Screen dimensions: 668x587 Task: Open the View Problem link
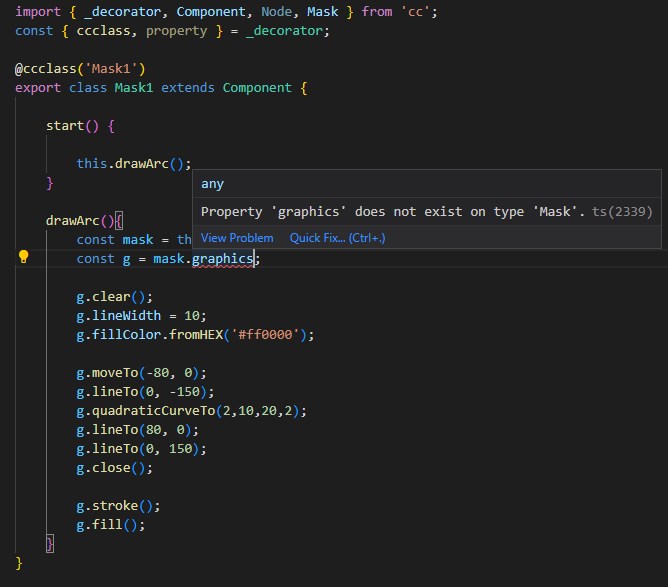237,238
